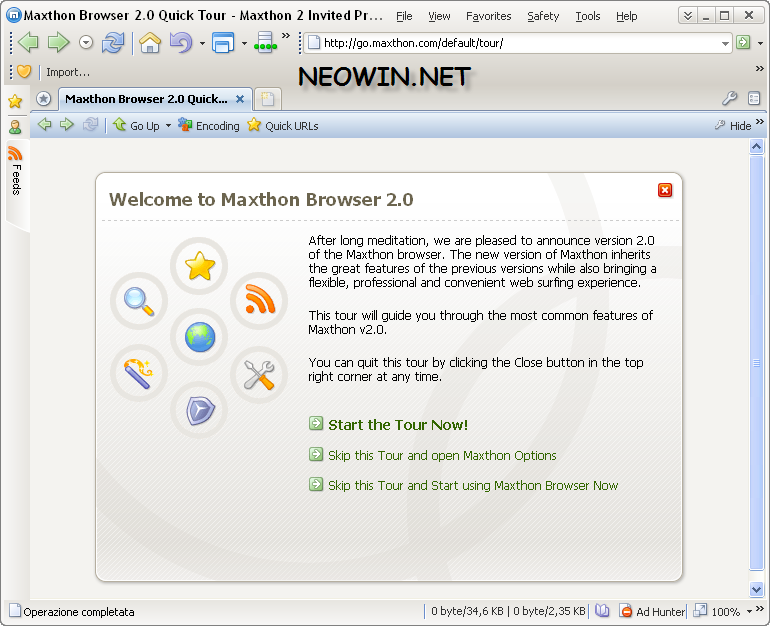
Task: Open the View menu
Action: 439,16
